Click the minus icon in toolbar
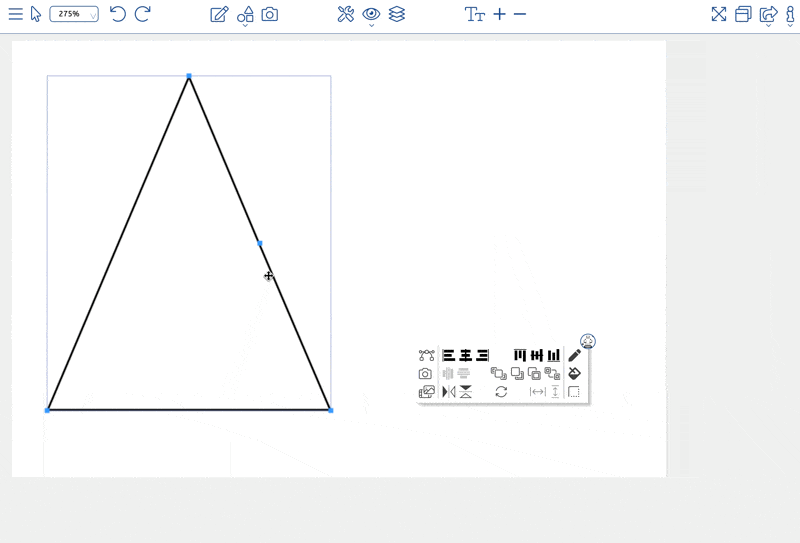This screenshot has height=543, width=800. tap(520, 14)
